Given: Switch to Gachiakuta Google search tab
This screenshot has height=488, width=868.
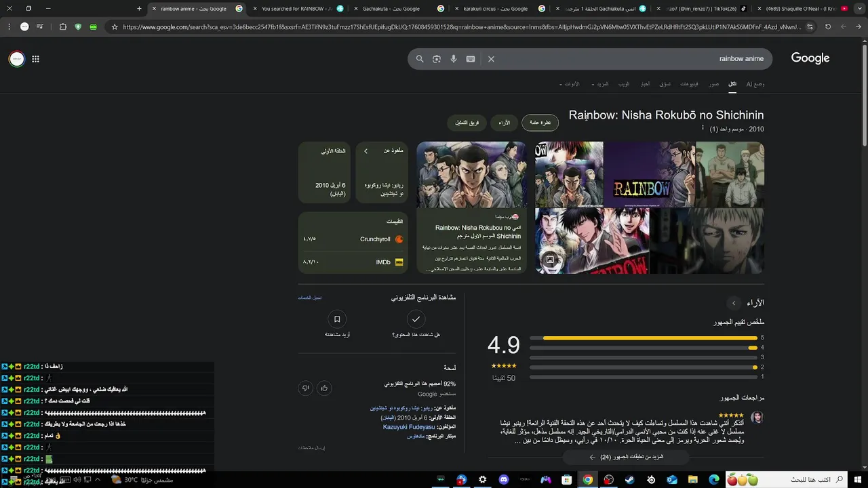Looking at the screenshot, I should tap(392, 9).
